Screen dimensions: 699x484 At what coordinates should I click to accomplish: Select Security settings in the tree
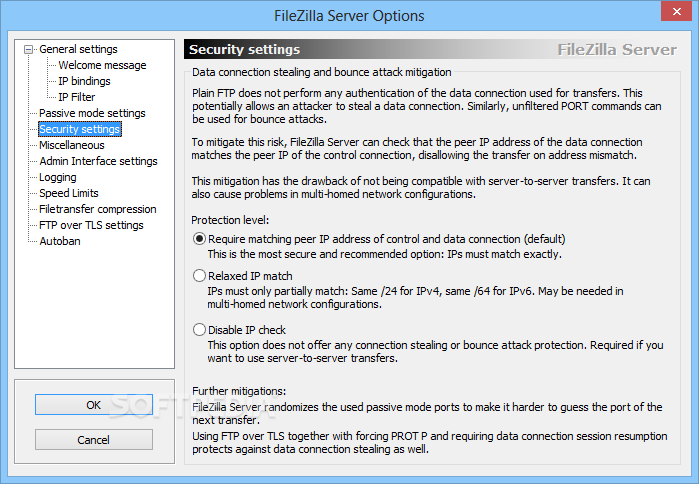point(80,129)
